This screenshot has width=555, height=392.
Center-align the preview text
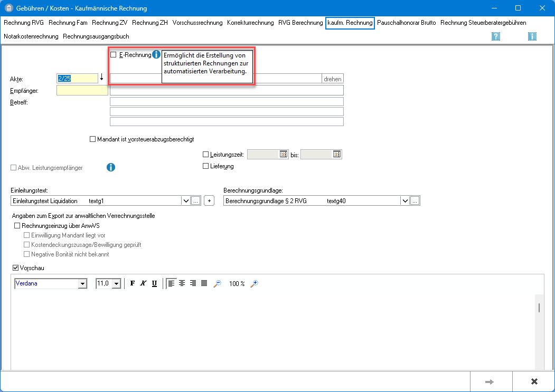coord(182,283)
